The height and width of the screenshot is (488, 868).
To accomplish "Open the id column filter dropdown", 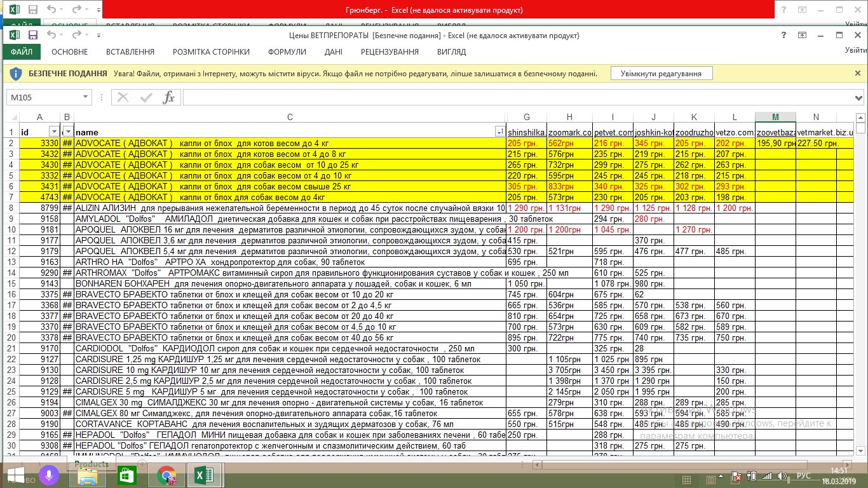I will coord(54,132).
